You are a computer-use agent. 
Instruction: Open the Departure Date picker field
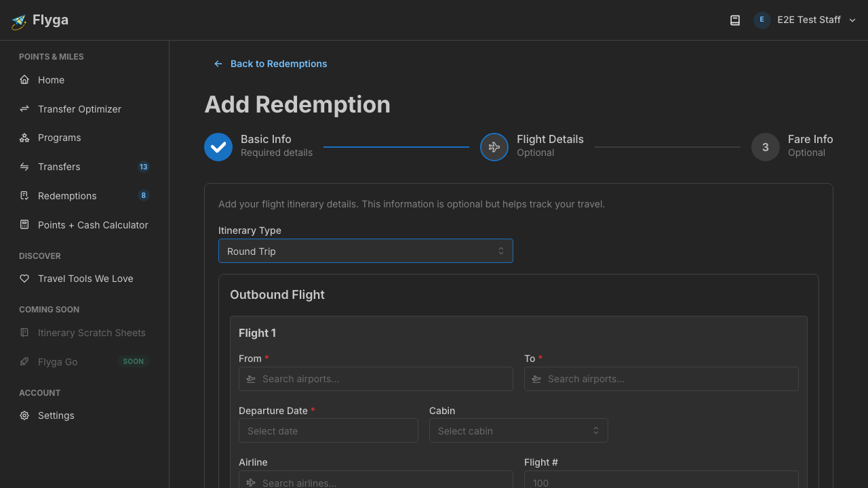[x=328, y=430]
